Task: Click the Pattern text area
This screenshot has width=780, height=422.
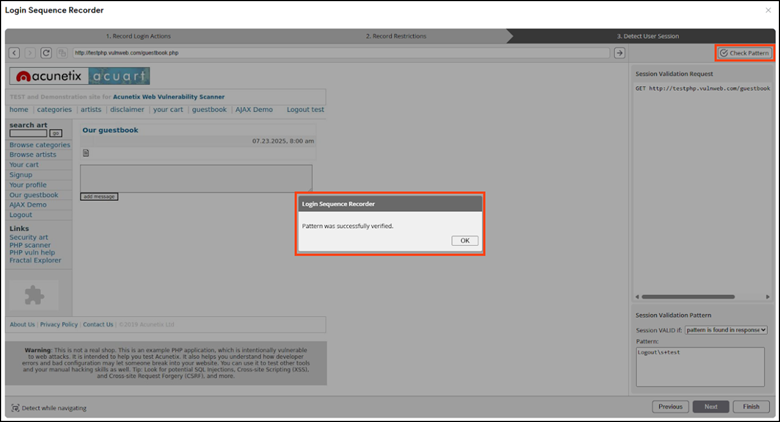Action: (x=700, y=367)
